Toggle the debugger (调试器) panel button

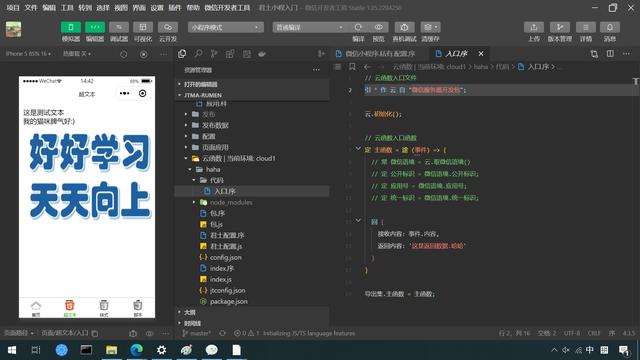(x=119, y=27)
